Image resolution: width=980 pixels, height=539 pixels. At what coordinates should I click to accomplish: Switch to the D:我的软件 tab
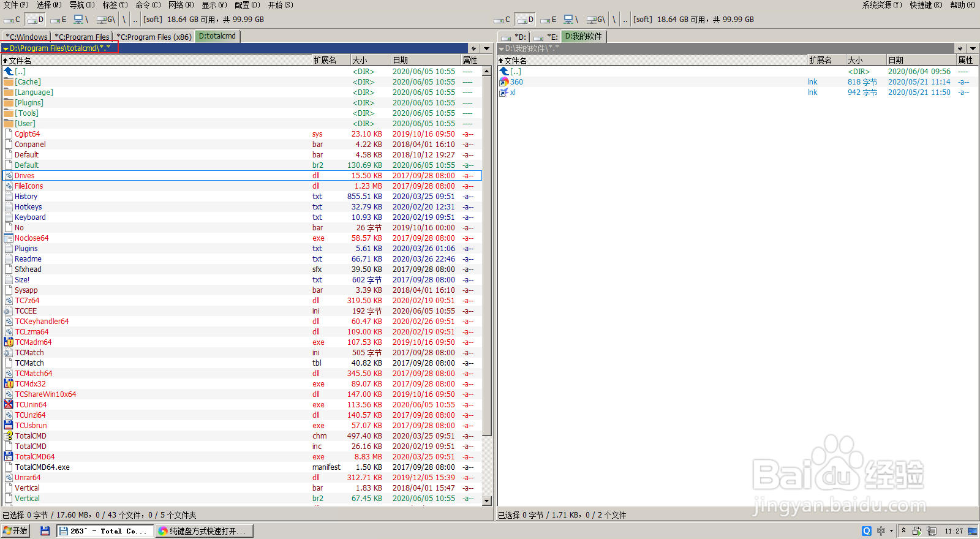click(583, 36)
